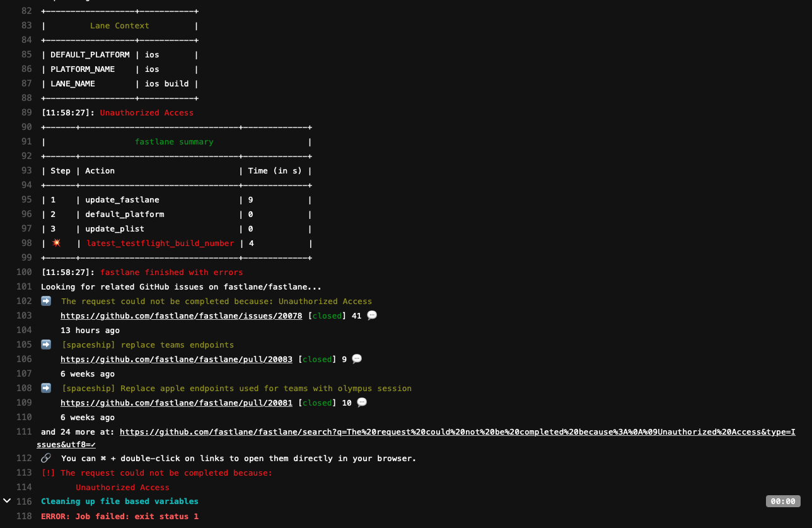Image resolution: width=812 pixels, height=528 pixels.
Task: Click 'Cleaning up file based variables' text
Action: click(x=120, y=502)
